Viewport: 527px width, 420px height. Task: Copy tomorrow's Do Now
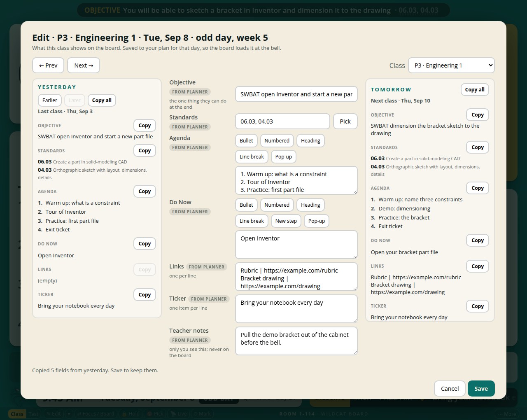tap(478, 240)
